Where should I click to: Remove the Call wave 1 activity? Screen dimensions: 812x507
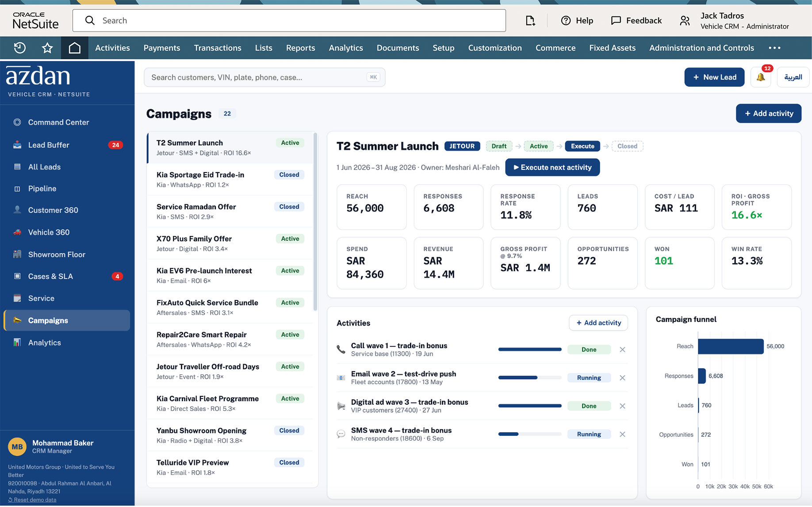click(622, 350)
